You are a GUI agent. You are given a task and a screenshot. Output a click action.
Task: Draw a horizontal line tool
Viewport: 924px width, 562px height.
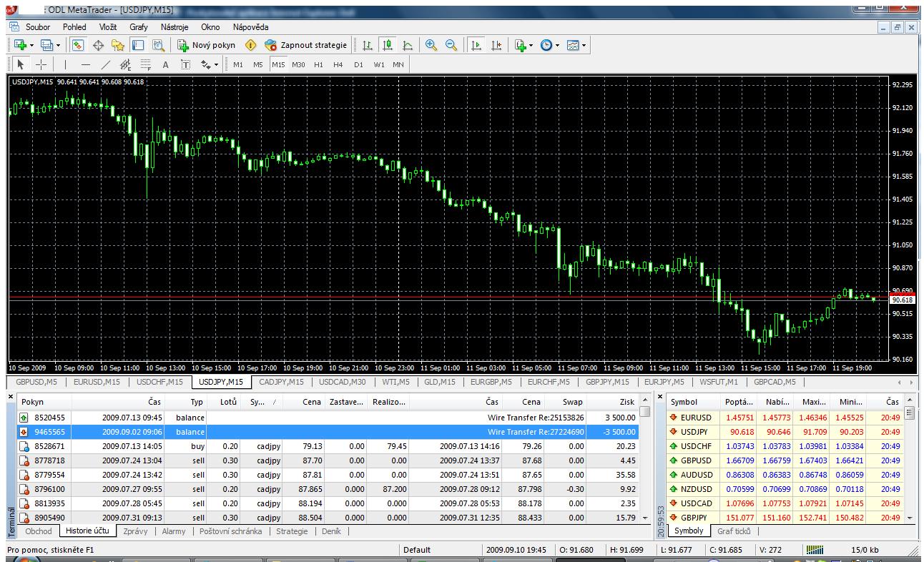[85, 64]
